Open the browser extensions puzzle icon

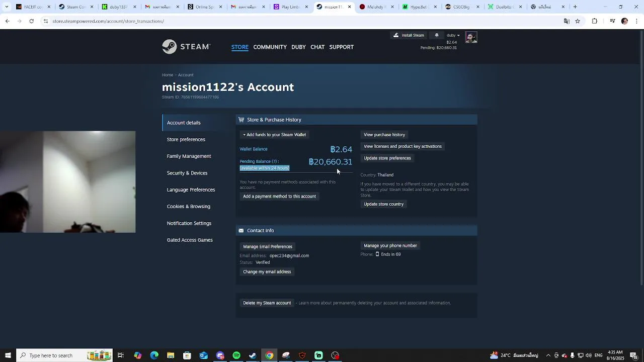click(x=595, y=21)
